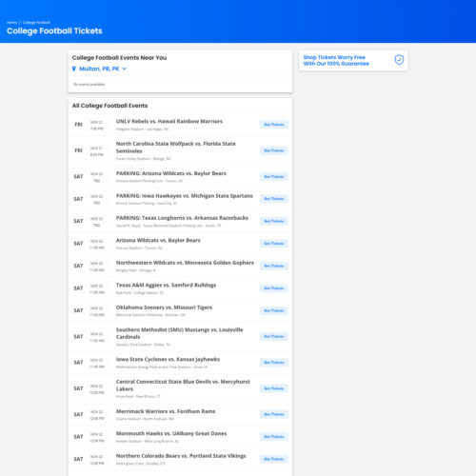Open Iowa State Cyclones vs. Kansas Jayhawks

[168, 359]
